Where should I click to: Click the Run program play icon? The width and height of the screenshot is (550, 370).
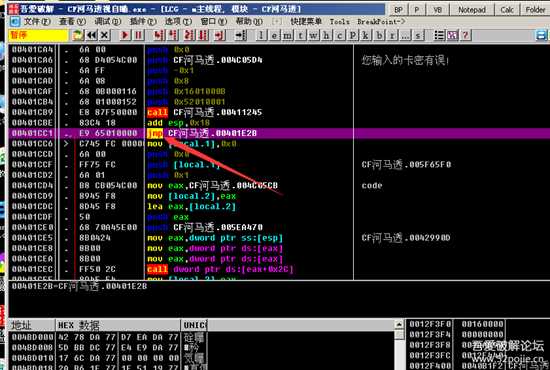pos(125,35)
